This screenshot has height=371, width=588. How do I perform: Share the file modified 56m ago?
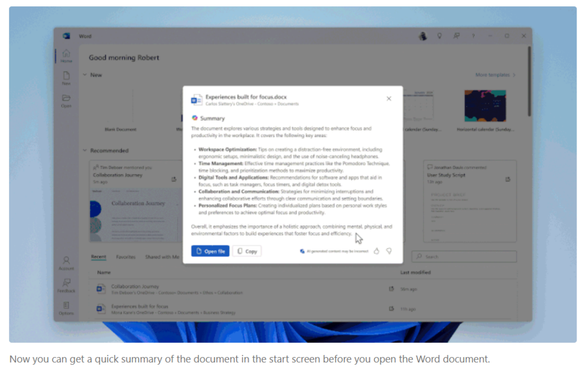(x=391, y=289)
